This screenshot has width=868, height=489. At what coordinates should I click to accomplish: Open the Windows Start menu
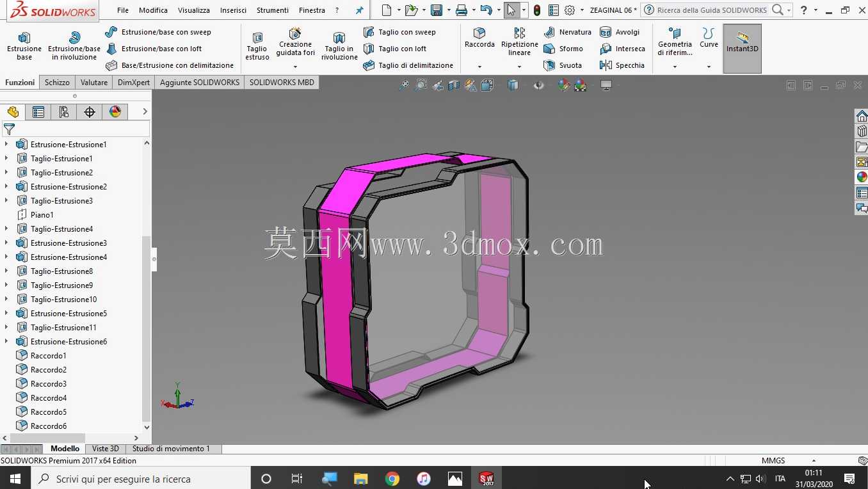(15, 479)
